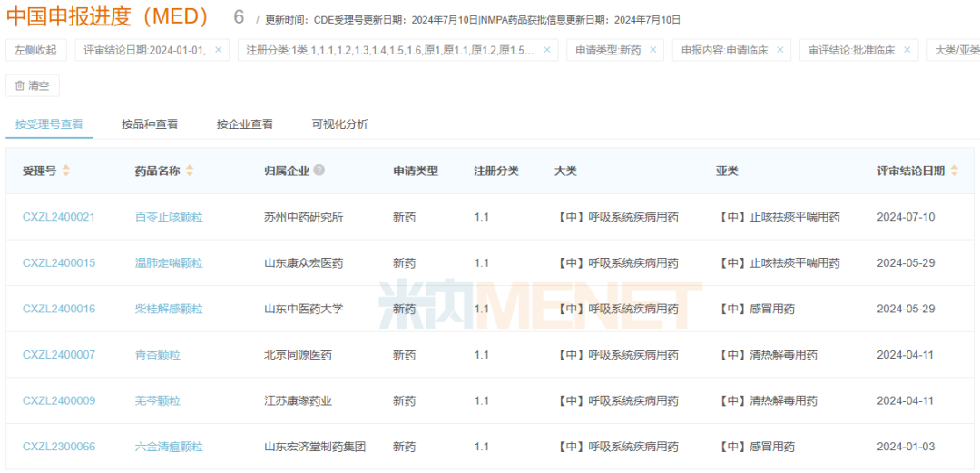
Task: Click the 评审结论日期:2024-01-01 filter tag text
Action: (145, 50)
